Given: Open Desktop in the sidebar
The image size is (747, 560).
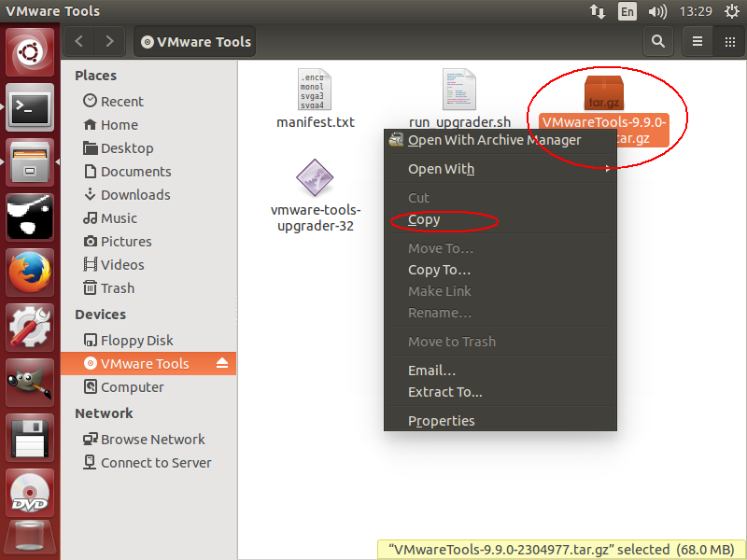Looking at the screenshot, I should (148, 148).
